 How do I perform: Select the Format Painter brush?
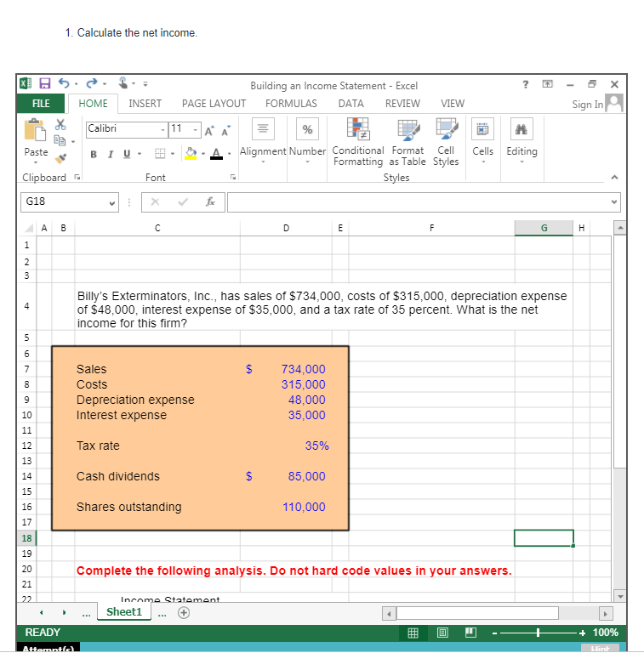pos(60,158)
